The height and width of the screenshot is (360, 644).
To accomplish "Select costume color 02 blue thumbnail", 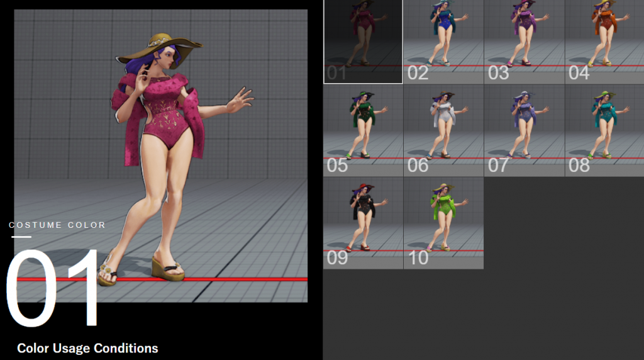I will (443, 42).
